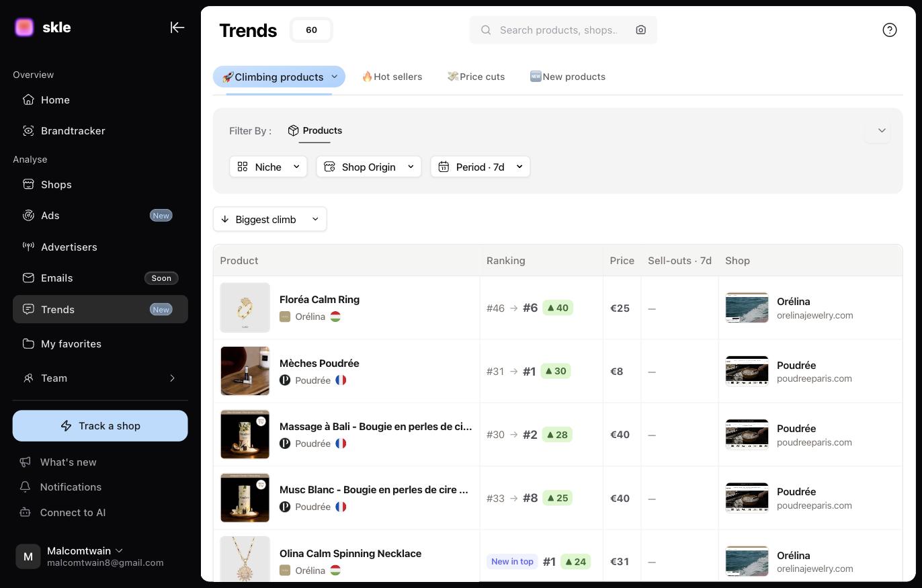Click the Emails envelope icon

(x=28, y=278)
